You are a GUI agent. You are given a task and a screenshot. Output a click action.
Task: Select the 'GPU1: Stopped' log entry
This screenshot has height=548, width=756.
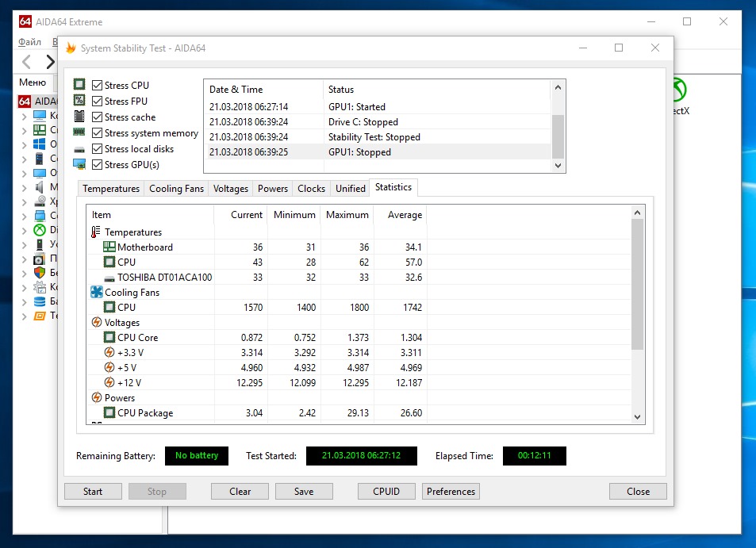click(377, 151)
